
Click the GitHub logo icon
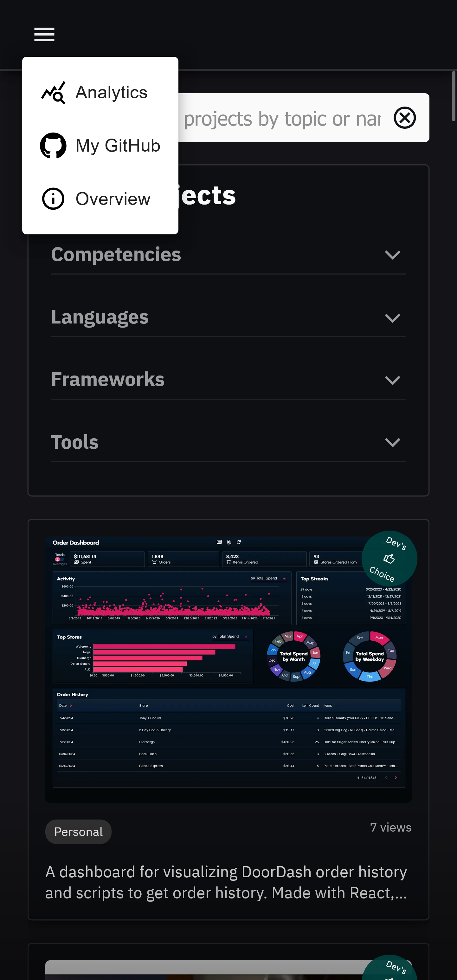(x=53, y=145)
